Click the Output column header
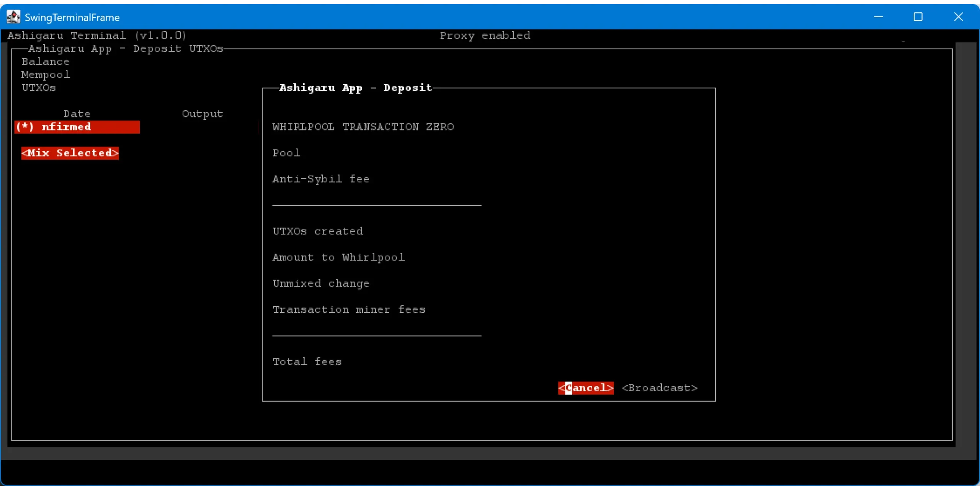Viewport: 980px width, 490px height. click(202, 114)
